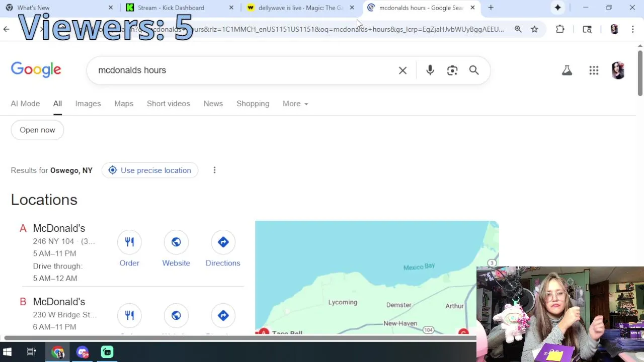644x362 pixels.
Task: Open the Google account profile picture
Action: (x=618, y=70)
